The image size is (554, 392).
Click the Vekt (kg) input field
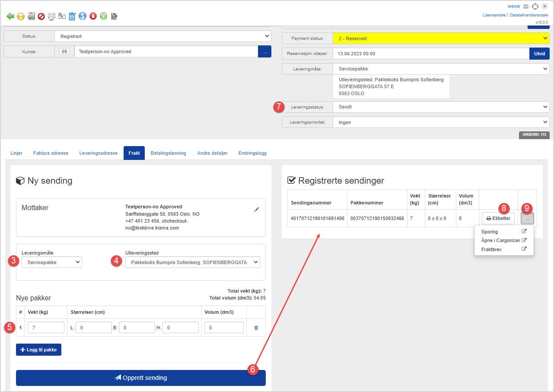[46, 328]
